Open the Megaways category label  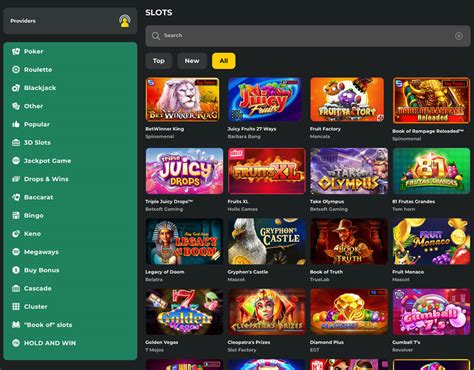click(x=41, y=252)
